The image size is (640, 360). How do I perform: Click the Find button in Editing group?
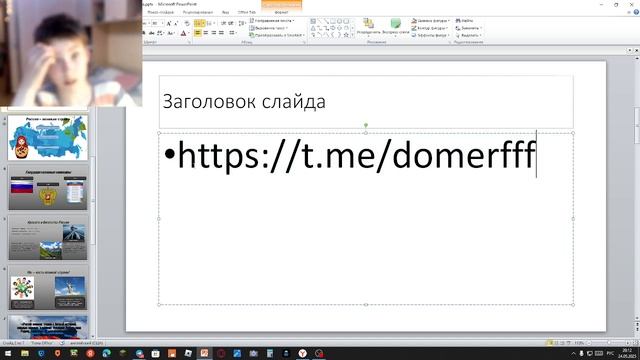point(464,20)
